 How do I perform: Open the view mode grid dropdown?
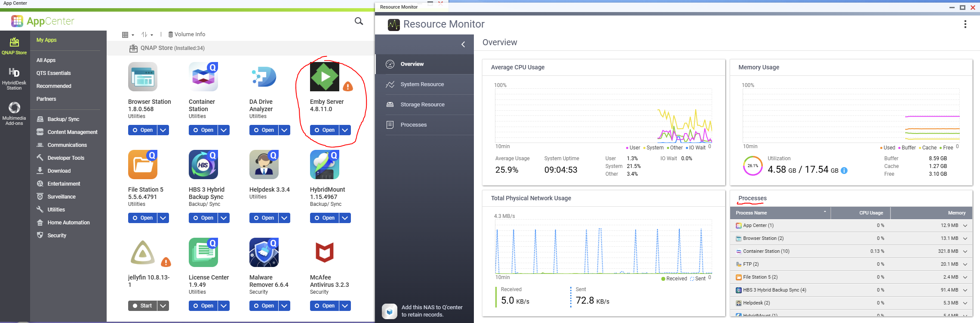pos(128,35)
